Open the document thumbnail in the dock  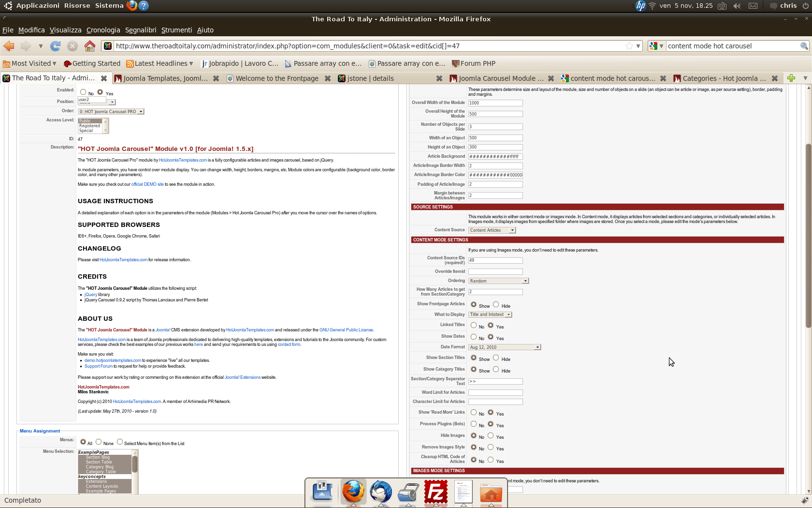coord(463,492)
